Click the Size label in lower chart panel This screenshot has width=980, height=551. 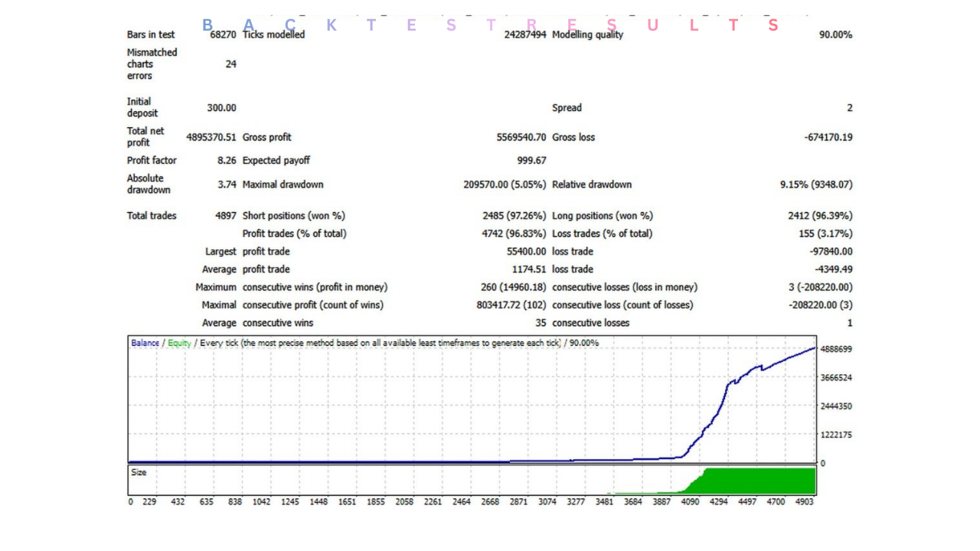139,473
